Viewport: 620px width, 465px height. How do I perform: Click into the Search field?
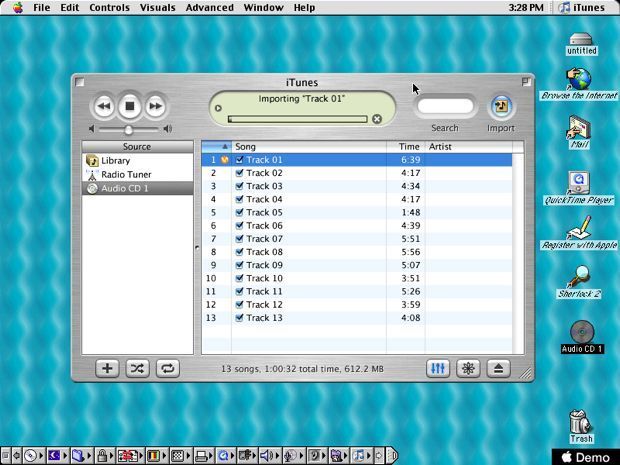click(445, 106)
